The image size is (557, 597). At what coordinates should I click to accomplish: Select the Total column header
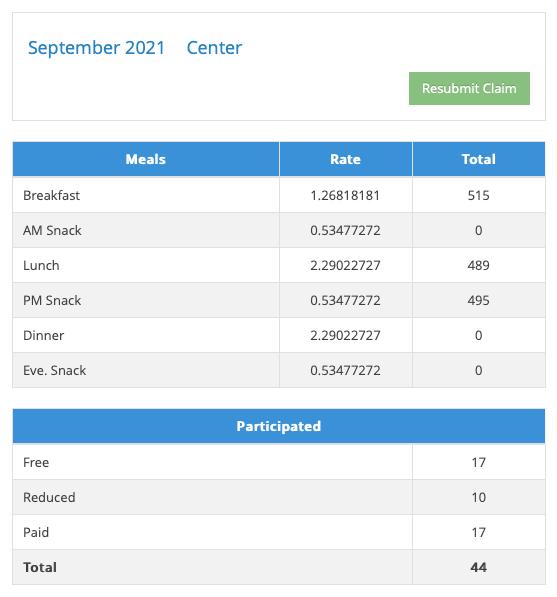tap(479, 159)
